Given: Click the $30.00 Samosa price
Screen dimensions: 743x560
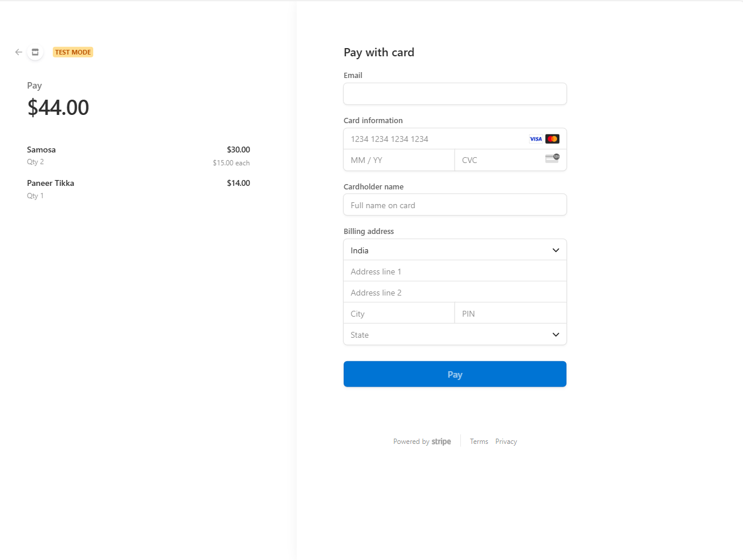Looking at the screenshot, I should (239, 150).
